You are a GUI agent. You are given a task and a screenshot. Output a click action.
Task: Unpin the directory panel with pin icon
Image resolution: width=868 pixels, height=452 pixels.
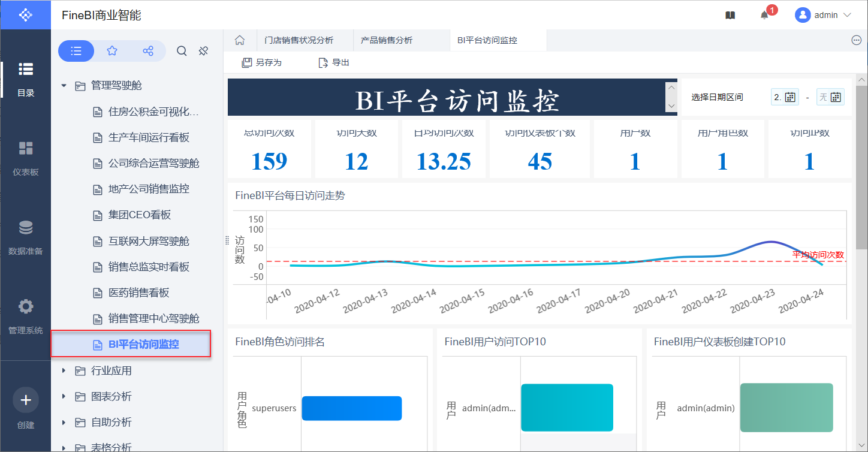(x=203, y=52)
